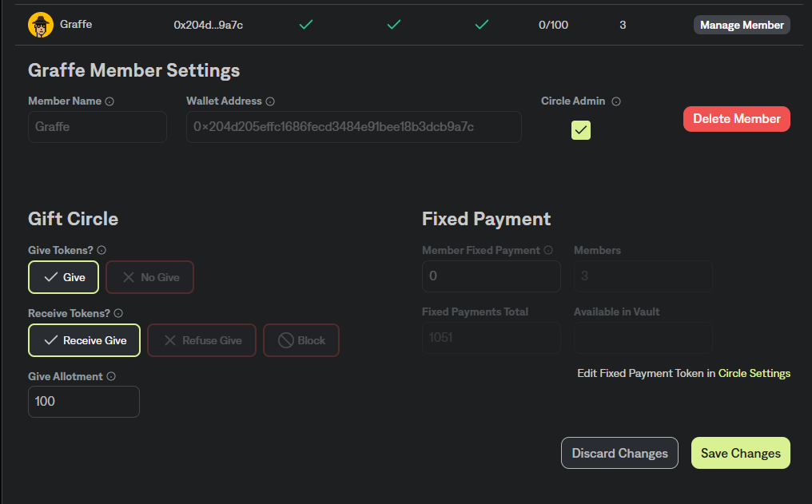812x504 pixels.
Task: Click the Give Allotment input field
Action: tap(84, 401)
